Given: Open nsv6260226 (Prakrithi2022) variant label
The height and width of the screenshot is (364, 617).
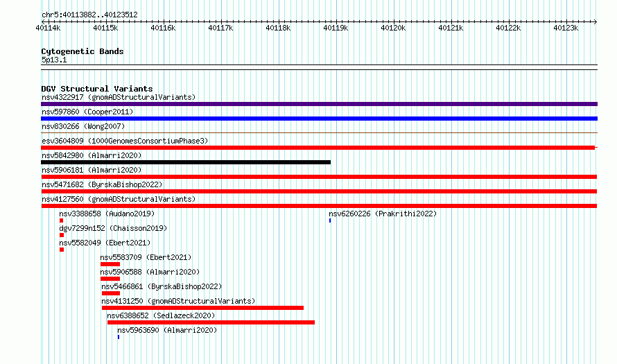Looking at the screenshot, I should pos(383,214).
